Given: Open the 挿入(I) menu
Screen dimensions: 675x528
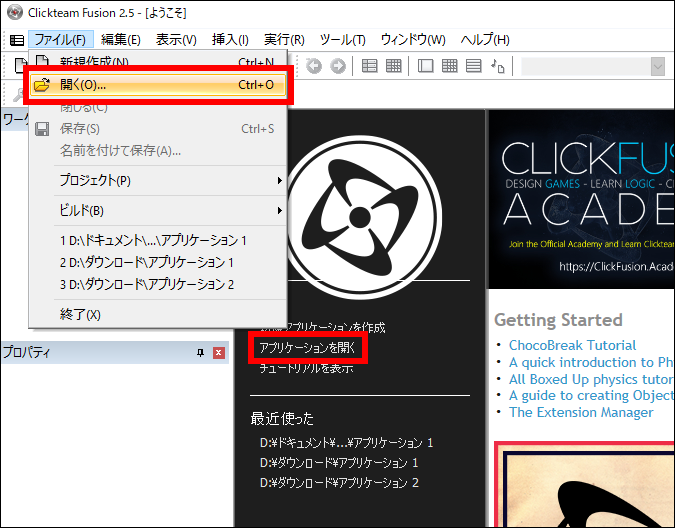Looking at the screenshot, I should click(230, 40).
